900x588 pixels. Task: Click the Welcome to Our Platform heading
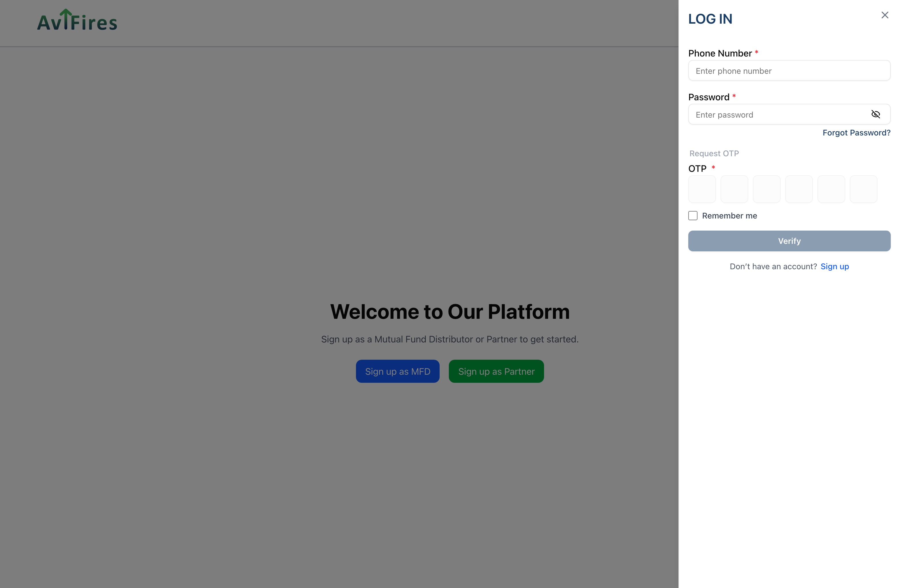point(450,312)
